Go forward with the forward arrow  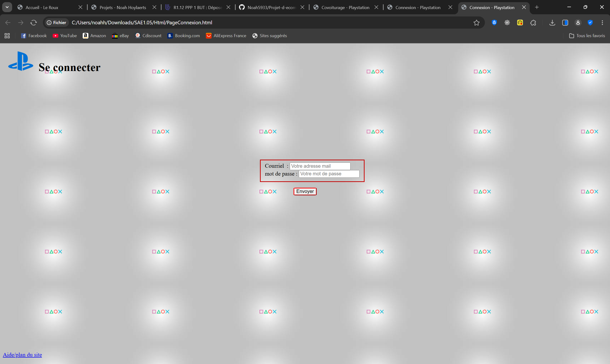(21, 23)
